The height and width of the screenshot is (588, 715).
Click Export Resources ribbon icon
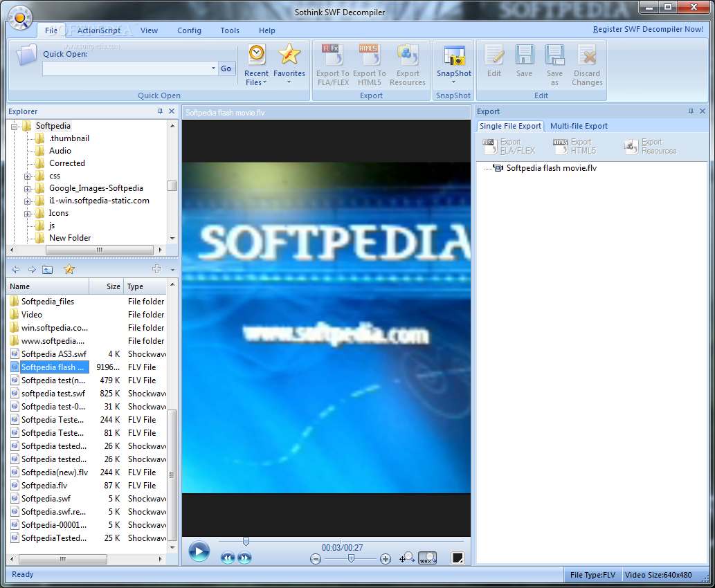tap(407, 55)
